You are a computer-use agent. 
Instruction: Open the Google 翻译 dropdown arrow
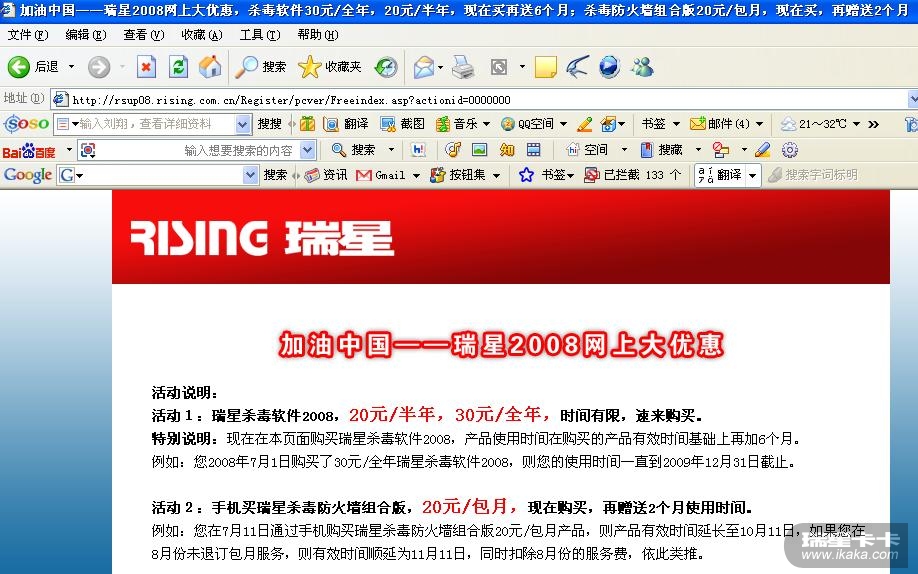coord(753,175)
